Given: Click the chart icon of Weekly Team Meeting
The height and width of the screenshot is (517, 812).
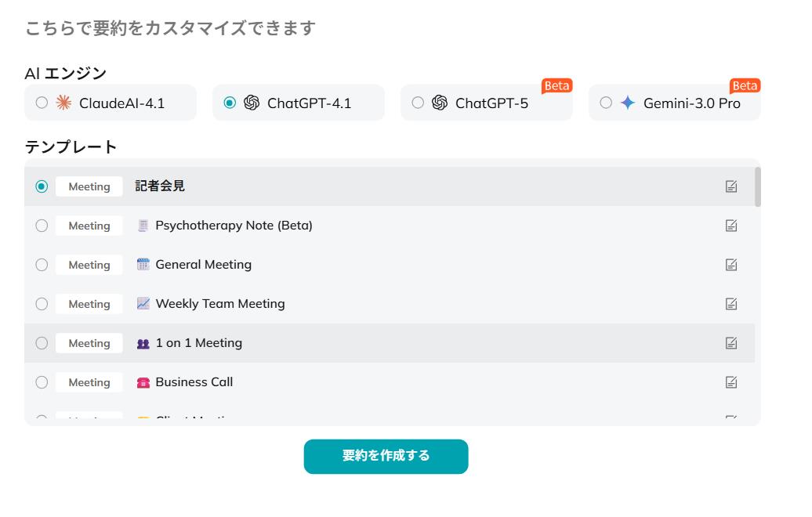Looking at the screenshot, I should tap(146, 303).
